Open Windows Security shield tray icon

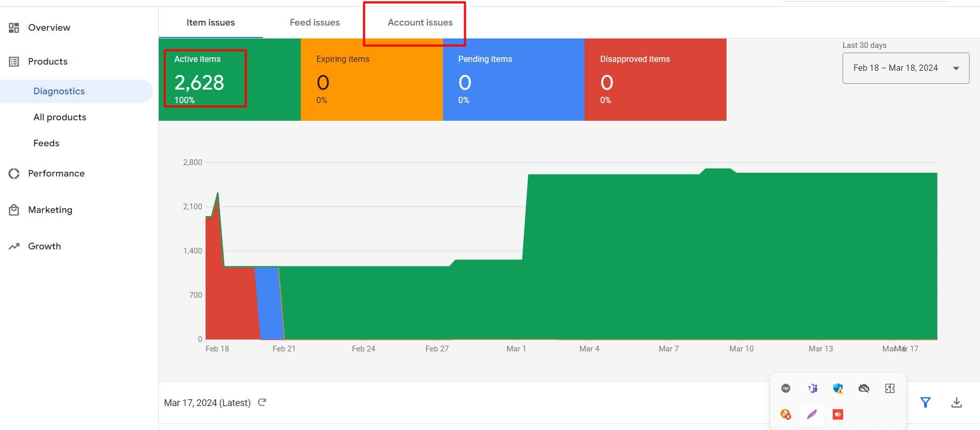[x=838, y=388]
